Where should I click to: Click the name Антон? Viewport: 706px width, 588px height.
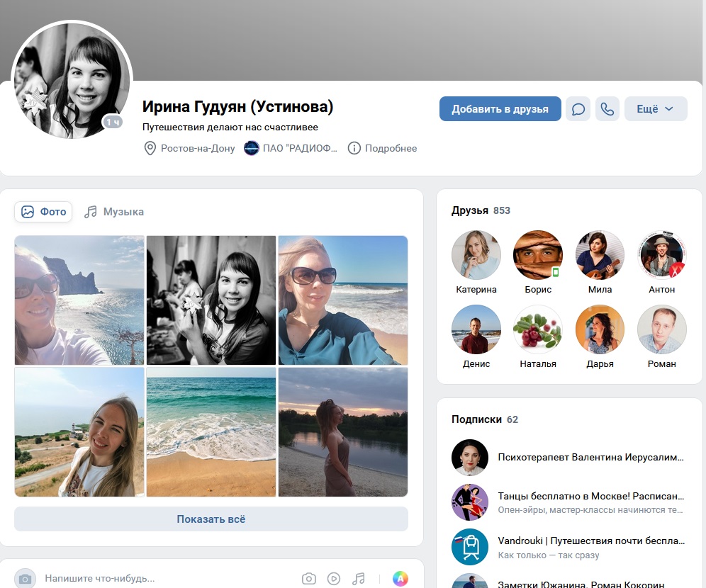click(x=662, y=289)
